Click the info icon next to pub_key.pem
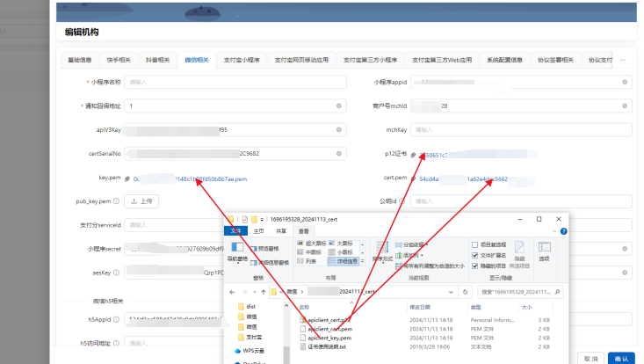The image size is (644, 364). coord(116,201)
